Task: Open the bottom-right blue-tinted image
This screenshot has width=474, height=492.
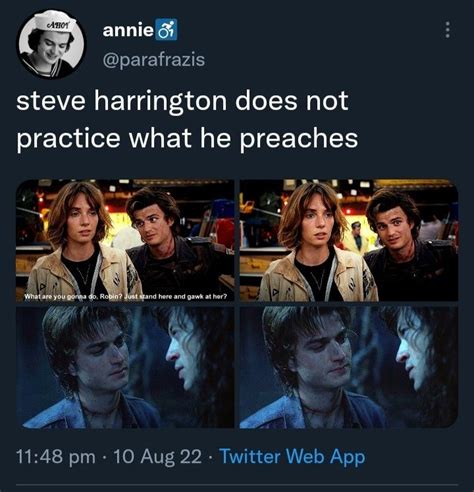Action: click(349, 367)
